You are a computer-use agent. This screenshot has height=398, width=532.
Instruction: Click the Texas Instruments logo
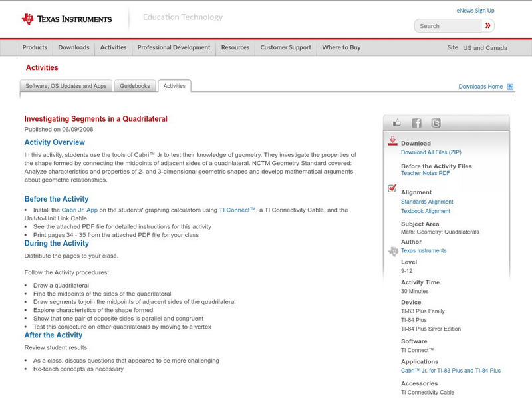pos(66,19)
